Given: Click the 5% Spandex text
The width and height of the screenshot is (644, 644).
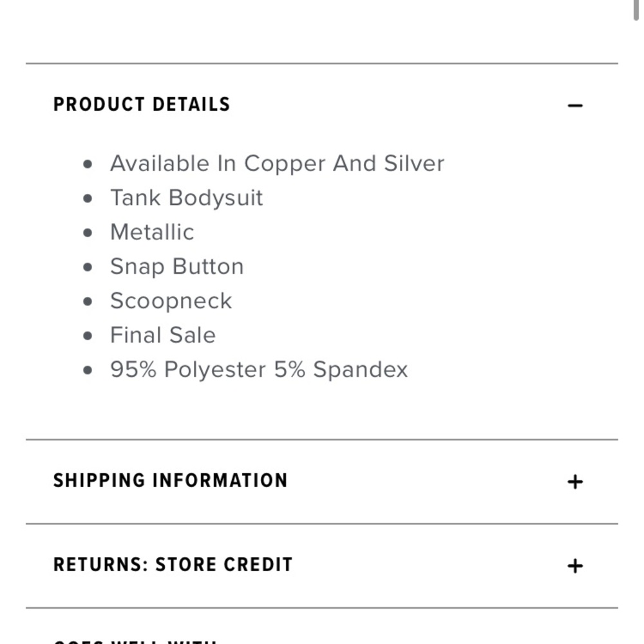Looking at the screenshot, I should click(341, 370).
